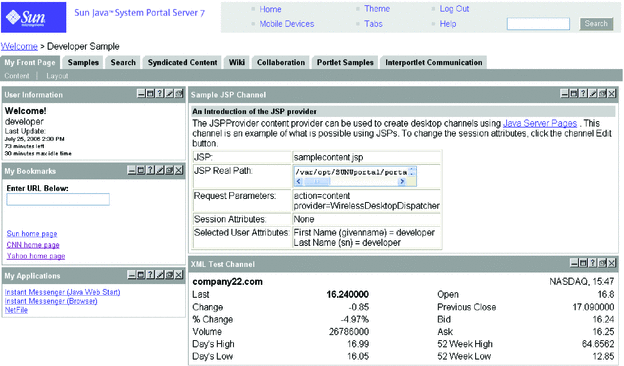
Task: Open Mobile Devices link
Action: tap(287, 24)
